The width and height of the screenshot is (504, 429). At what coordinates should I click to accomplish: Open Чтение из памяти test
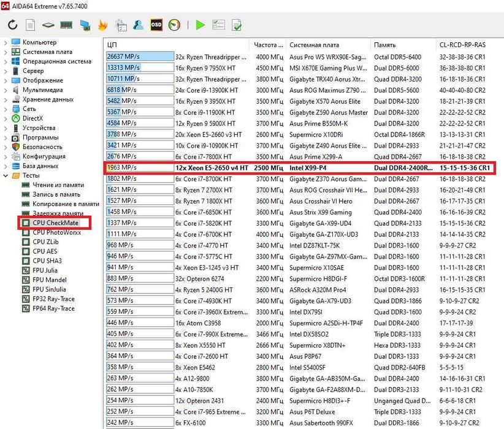point(58,184)
